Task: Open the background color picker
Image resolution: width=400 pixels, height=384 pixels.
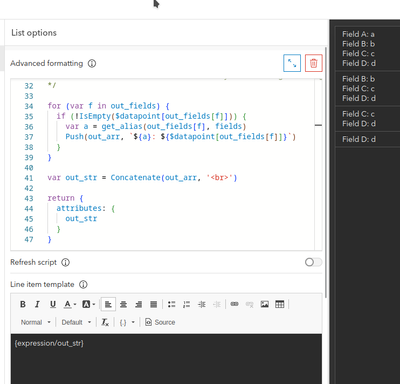Action: [88, 304]
